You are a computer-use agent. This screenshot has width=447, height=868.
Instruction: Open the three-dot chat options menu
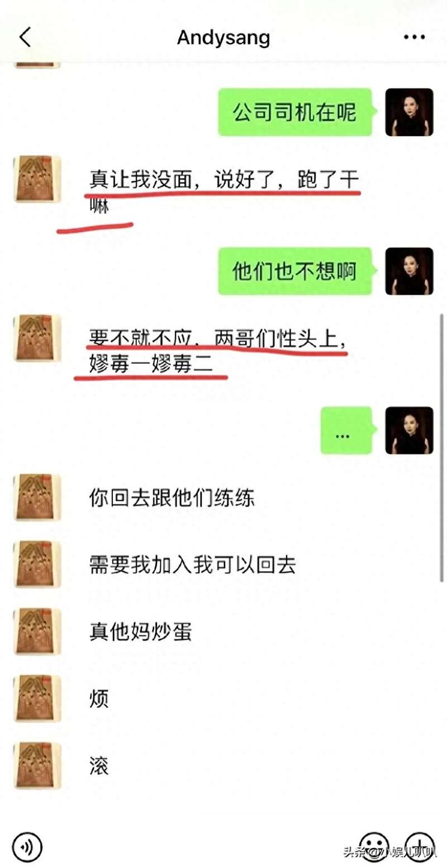pos(414,37)
